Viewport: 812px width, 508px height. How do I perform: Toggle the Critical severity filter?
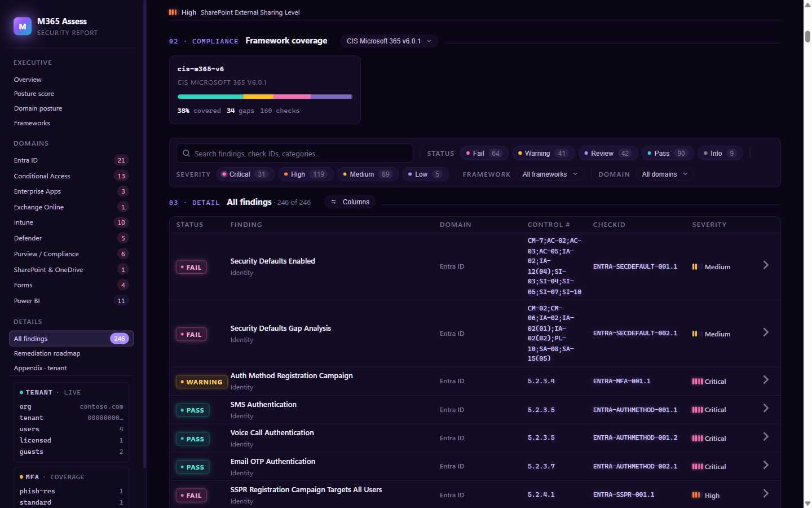pyautogui.click(x=245, y=174)
